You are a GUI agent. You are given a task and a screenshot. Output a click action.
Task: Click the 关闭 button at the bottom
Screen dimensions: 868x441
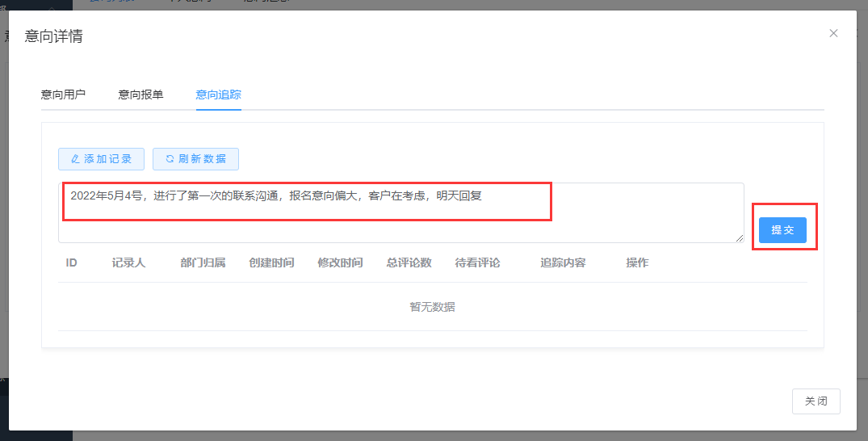click(816, 401)
